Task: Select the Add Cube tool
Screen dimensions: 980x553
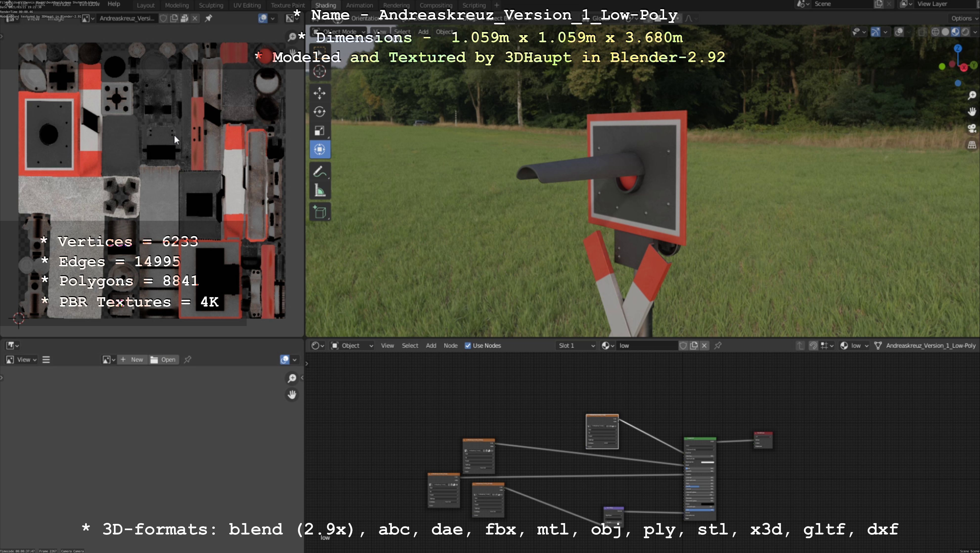Action: [x=320, y=212]
